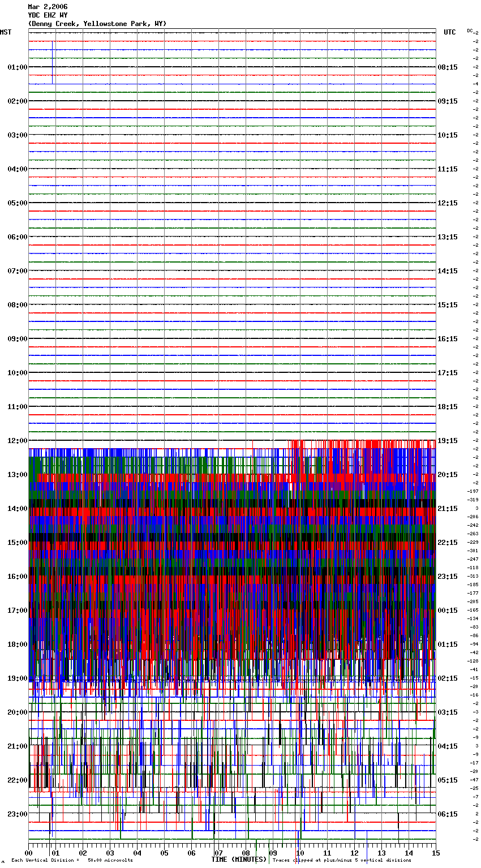Click the DC offset value '-197'

[473, 492]
